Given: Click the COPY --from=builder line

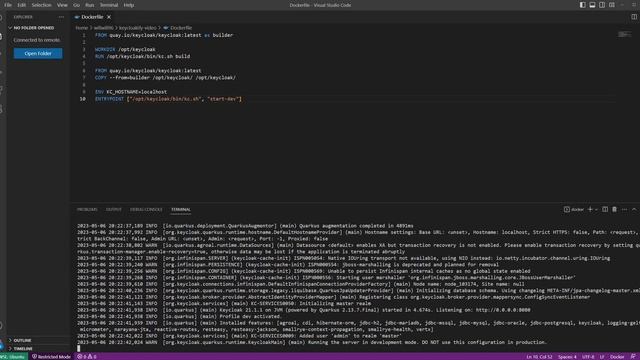Looking at the screenshot, I should 165,78.
